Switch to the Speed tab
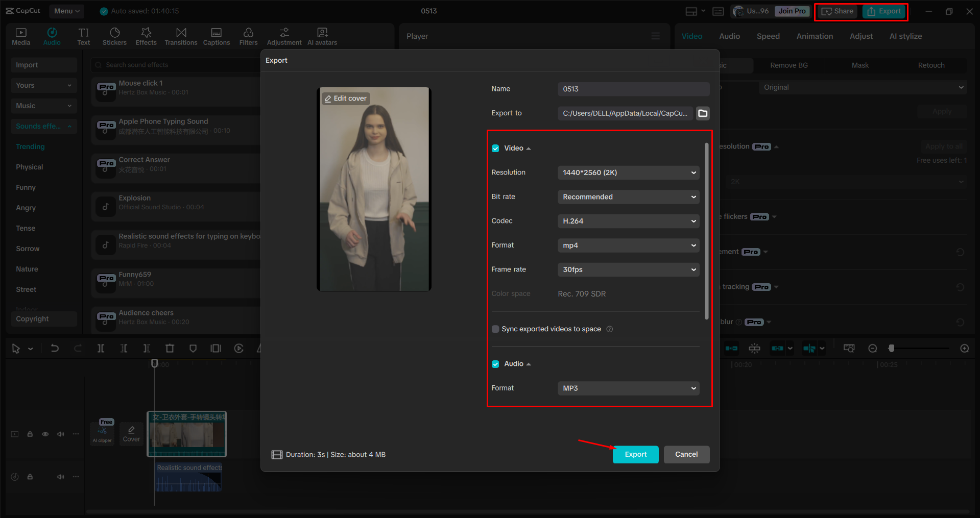The width and height of the screenshot is (980, 518). (768, 36)
